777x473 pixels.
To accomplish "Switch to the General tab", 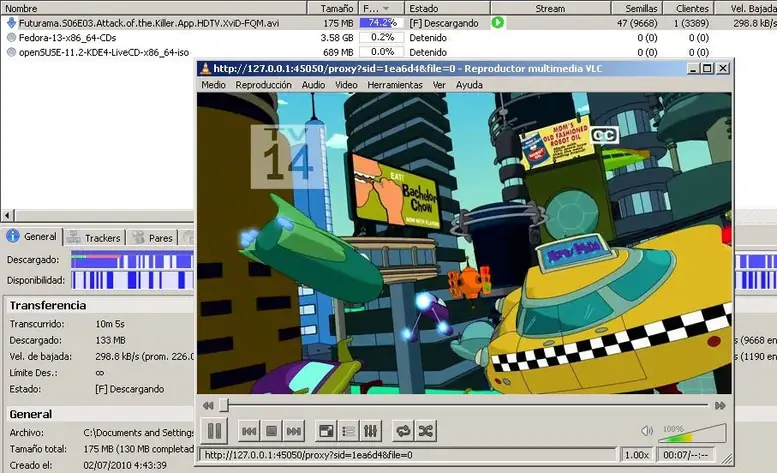I will (32, 236).
